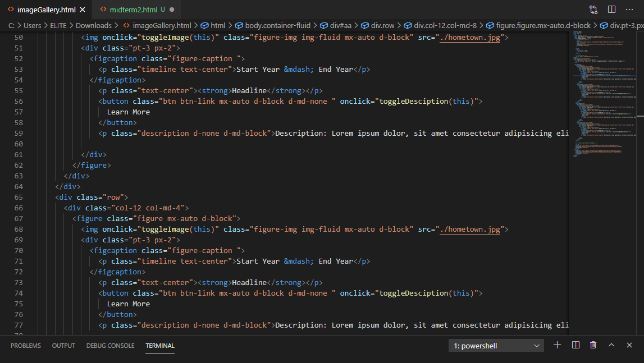Open the PROBLEMS panel tab
Viewport: 644px width, 363px height.
(25, 346)
